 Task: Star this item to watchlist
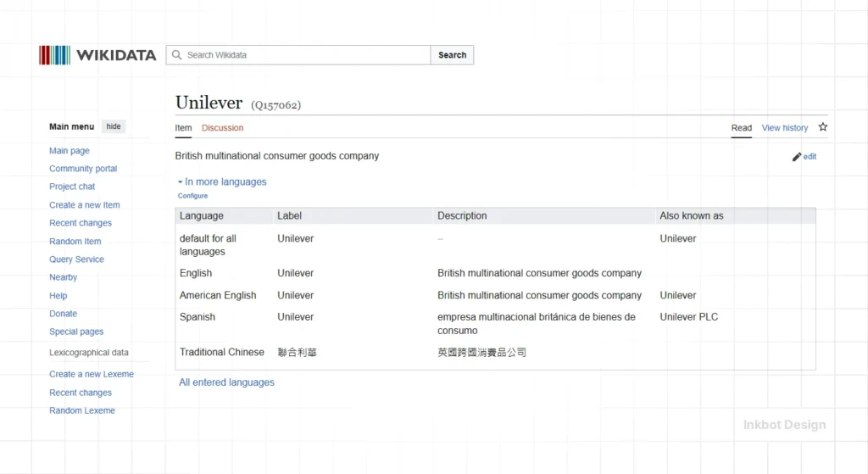click(823, 127)
